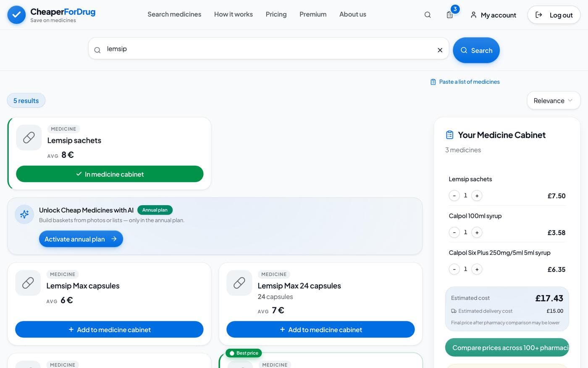Click the Calpol 100ml syrup £3.58 price

pos(556,233)
